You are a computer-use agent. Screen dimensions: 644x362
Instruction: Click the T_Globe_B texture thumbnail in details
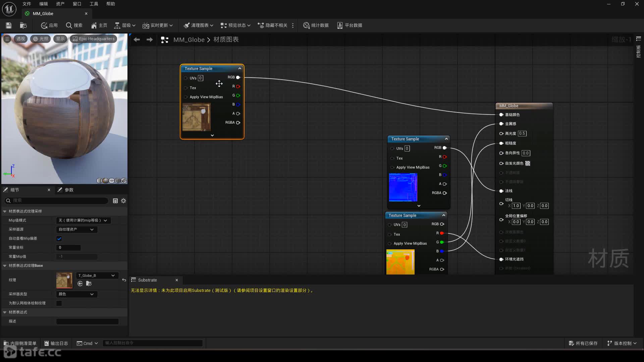coord(64,280)
